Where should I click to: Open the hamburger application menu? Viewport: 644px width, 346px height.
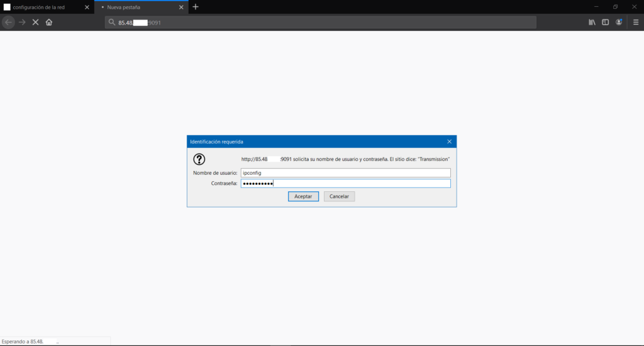coord(635,22)
